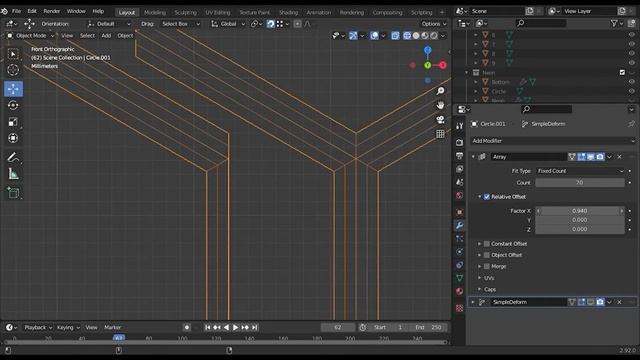Switch to the Modeling workspace tab
Viewport: 640px width, 360px height.
155,13
